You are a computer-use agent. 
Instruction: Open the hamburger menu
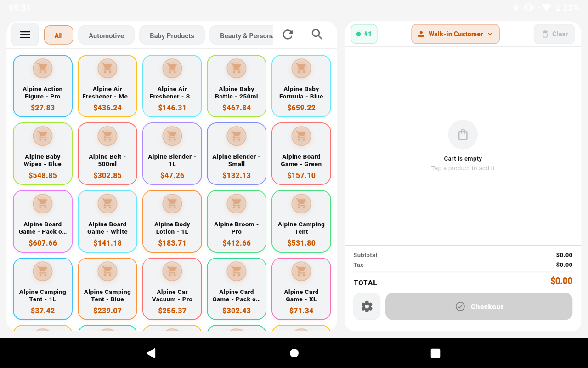click(x=25, y=34)
